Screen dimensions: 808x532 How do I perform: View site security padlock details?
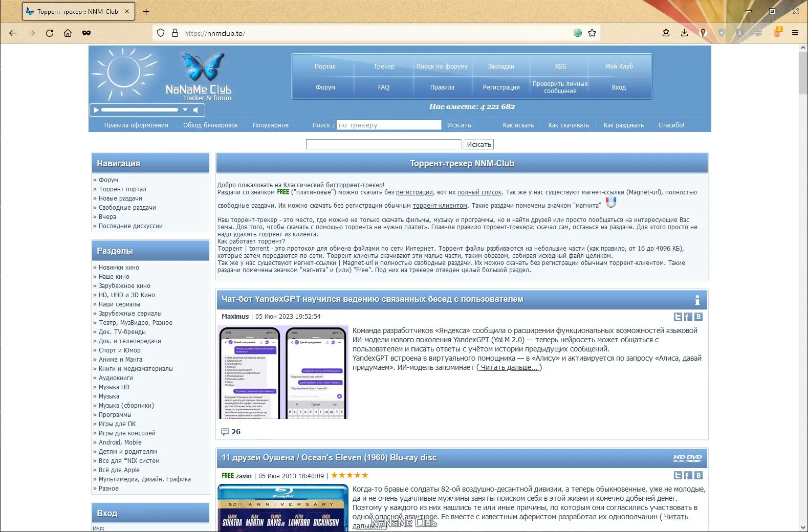click(175, 33)
